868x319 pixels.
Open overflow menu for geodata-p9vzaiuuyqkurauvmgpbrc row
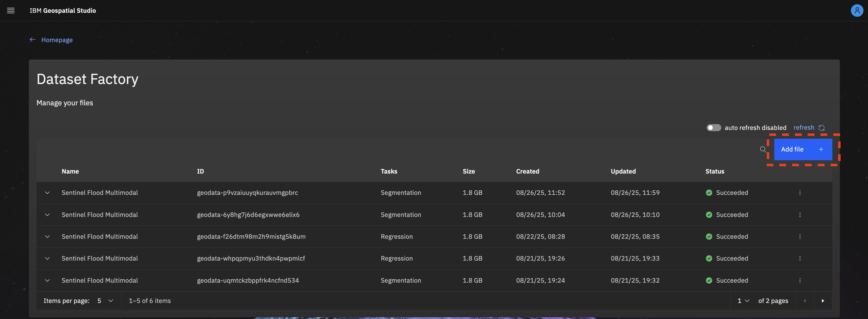click(x=800, y=193)
